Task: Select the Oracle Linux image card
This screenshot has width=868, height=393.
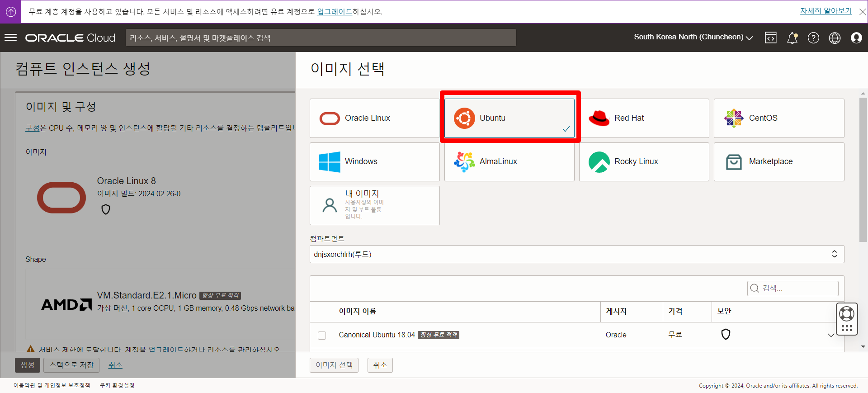Action: click(x=374, y=118)
